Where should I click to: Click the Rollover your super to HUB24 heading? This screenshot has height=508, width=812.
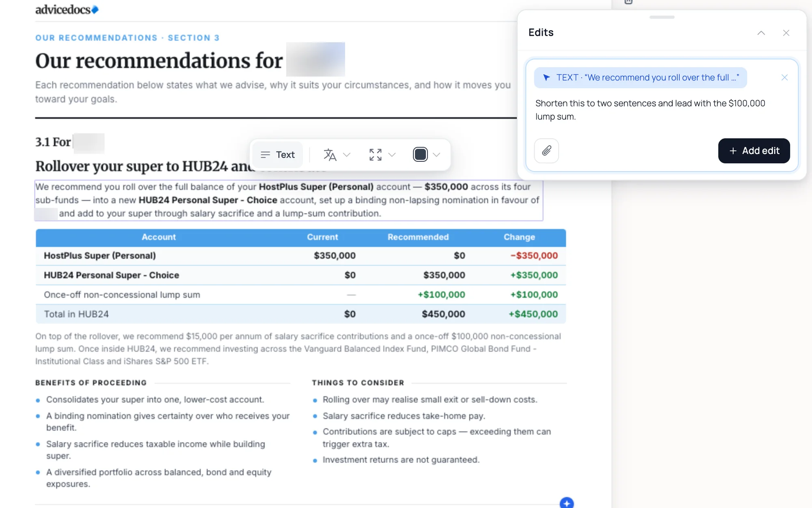coord(144,166)
